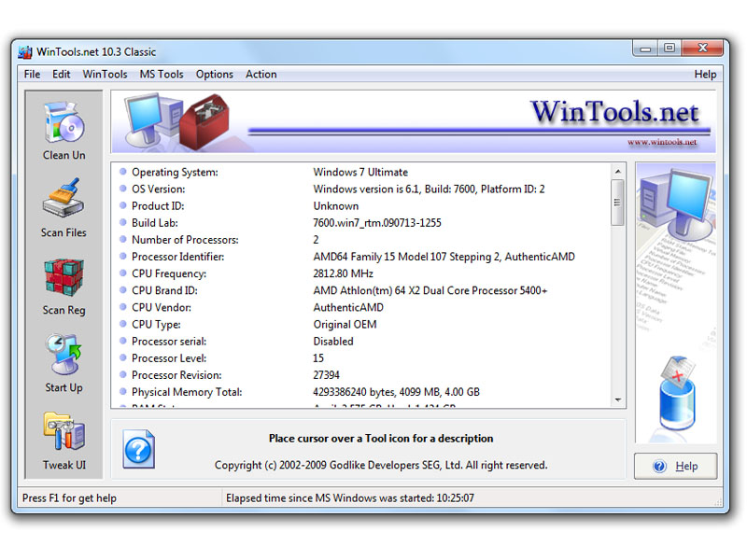Select the Product ID row label
This screenshot has width=747, height=560.
click(158, 206)
